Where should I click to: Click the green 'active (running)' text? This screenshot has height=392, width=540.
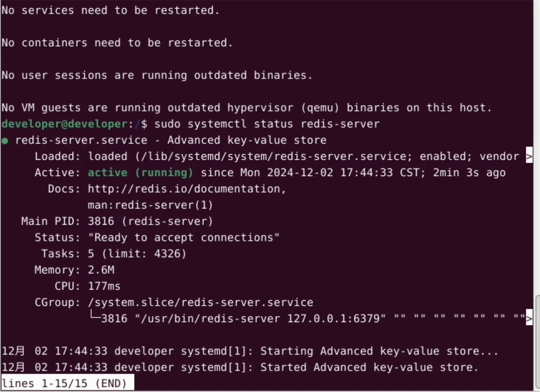[140, 173]
